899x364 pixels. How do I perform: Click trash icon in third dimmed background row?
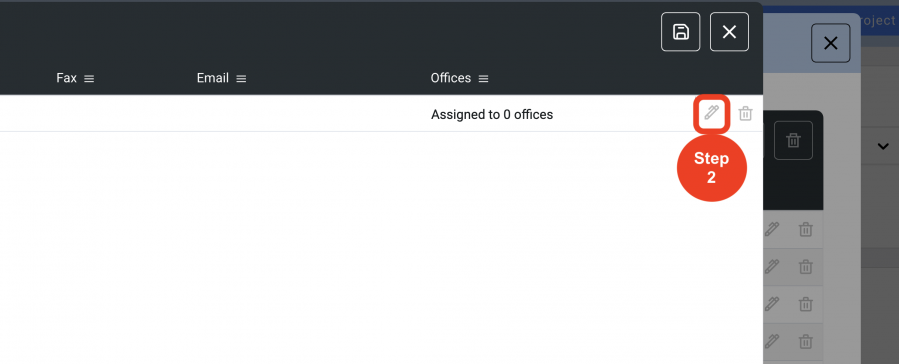click(x=806, y=304)
